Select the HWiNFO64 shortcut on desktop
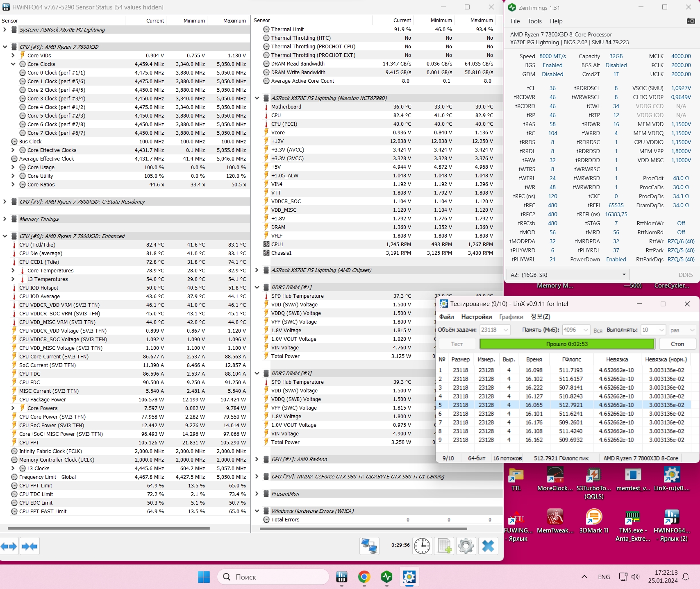Screen dimensions: 700x589 tap(672, 526)
